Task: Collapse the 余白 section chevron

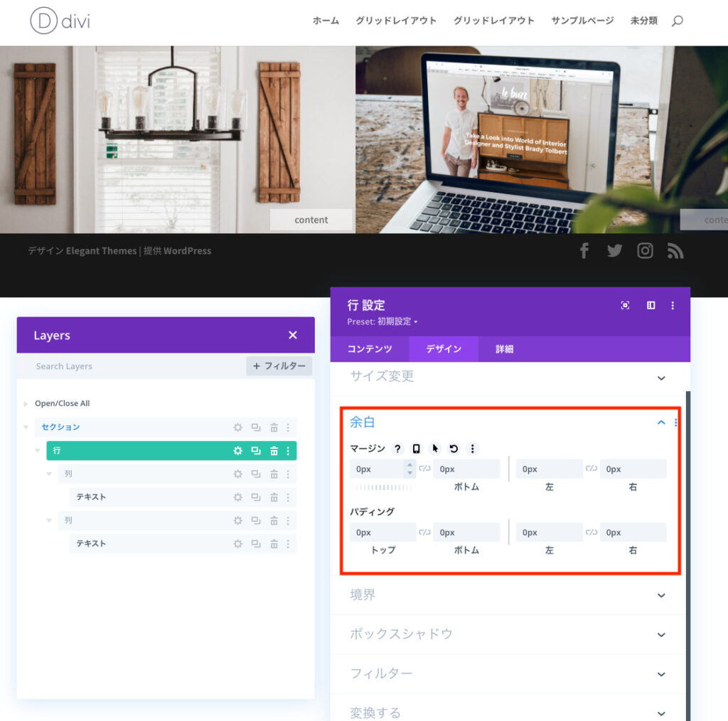Action: (661, 422)
